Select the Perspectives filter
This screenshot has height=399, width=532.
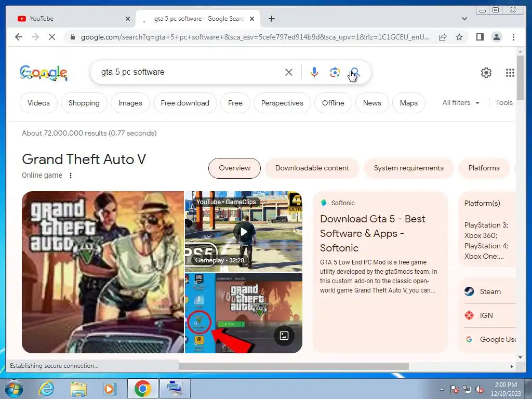tap(282, 103)
